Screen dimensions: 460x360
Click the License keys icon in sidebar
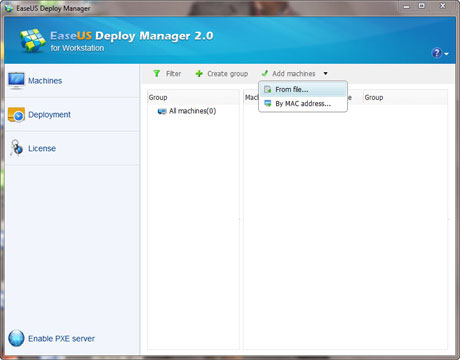tap(16, 148)
